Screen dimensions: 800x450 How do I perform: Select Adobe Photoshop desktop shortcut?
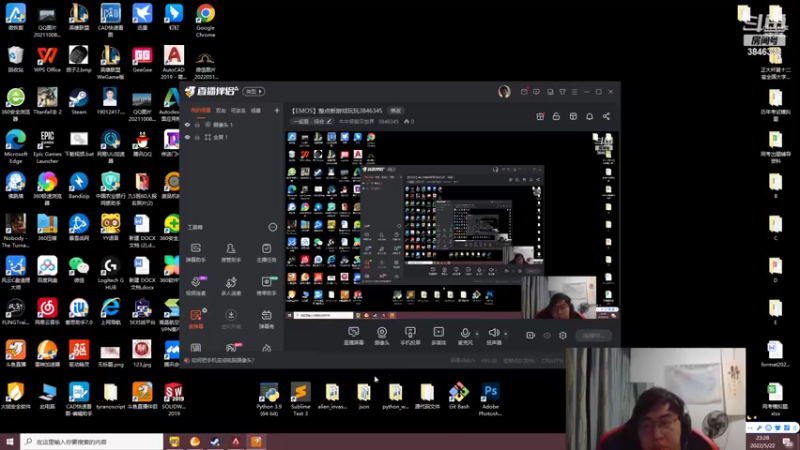pos(490,399)
